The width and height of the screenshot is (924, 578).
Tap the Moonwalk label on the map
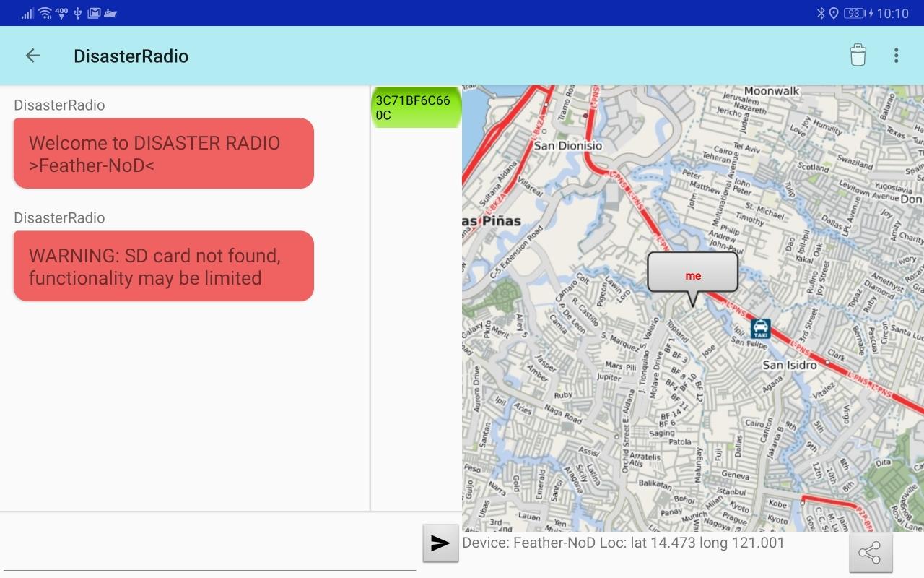point(772,91)
